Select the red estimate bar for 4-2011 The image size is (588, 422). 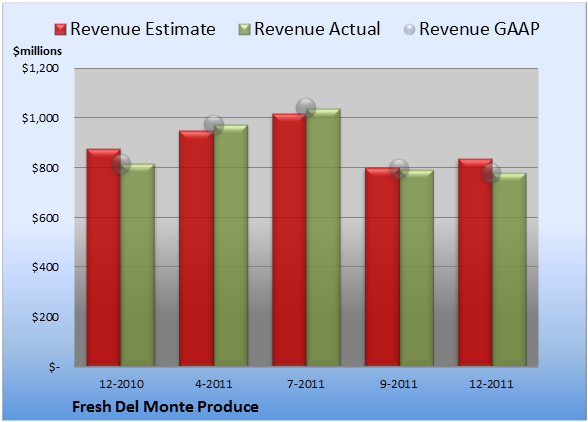[196, 248]
